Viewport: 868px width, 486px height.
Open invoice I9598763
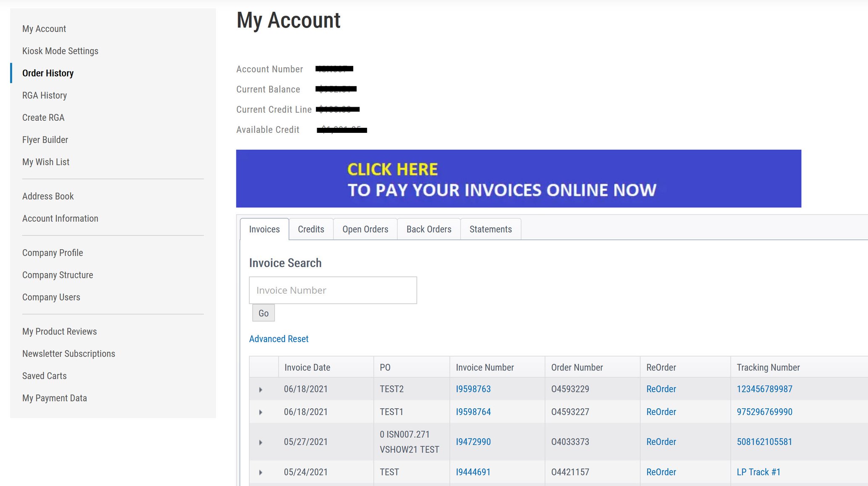pos(473,389)
